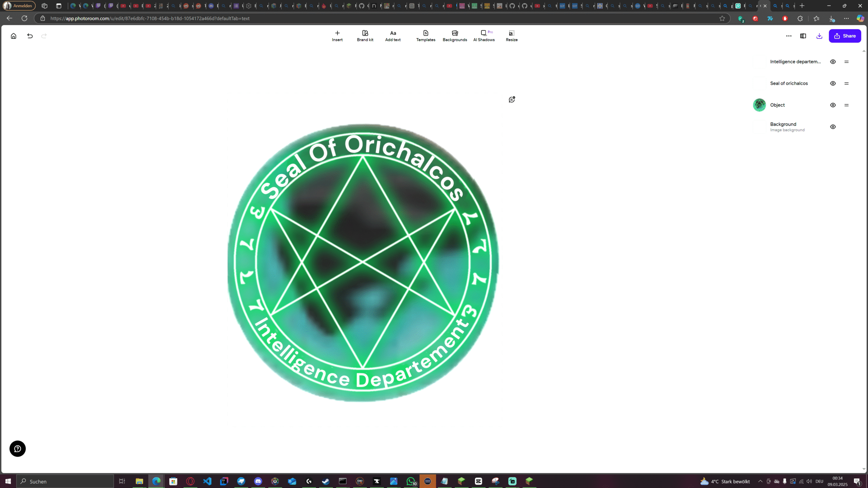
Task: Toggle the before/after compare view
Action: (803, 36)
